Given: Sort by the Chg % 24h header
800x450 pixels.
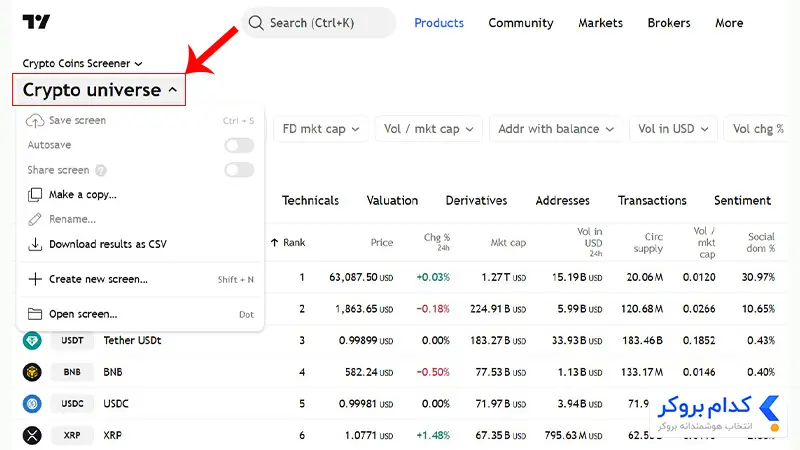Looking at the screenshot, I should click(437, 242).
